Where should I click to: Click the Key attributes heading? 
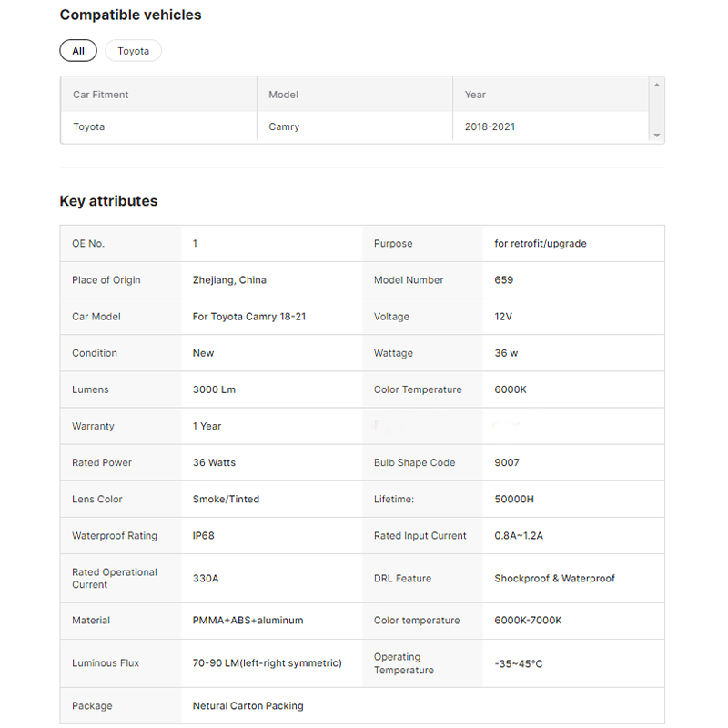[108, 201]
